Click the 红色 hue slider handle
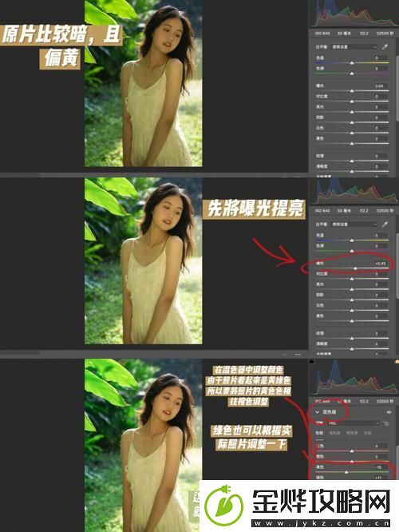The image size is (399, 532). pyautogui.click(x=352, y=451)
